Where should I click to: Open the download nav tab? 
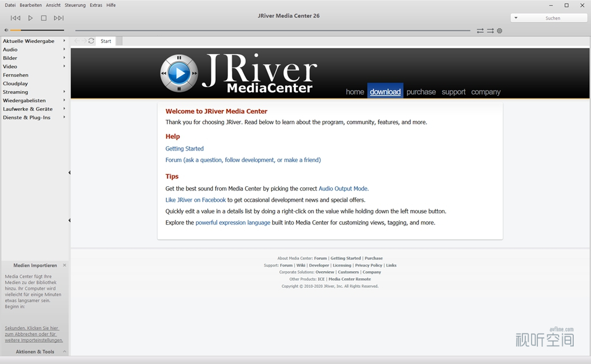click(385, 92)
